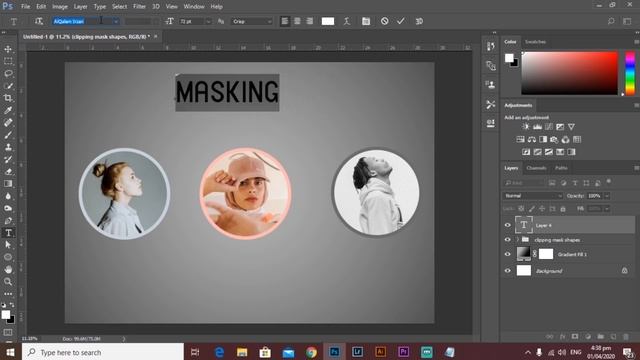Select the Blur tool
Image resolution: width=640 pixels, height=360 pixels.
[x=8, y=196]
